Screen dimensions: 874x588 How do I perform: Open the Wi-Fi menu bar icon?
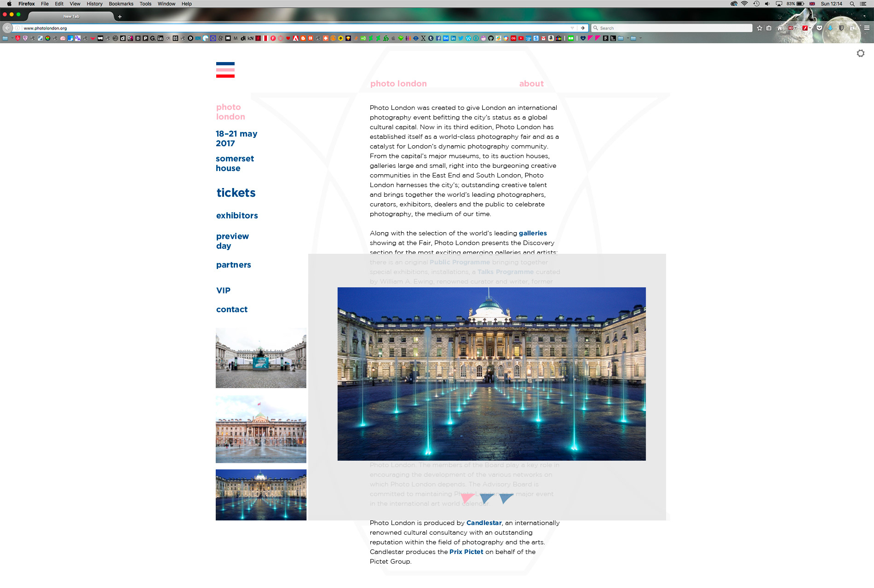(x=744, y=4)
